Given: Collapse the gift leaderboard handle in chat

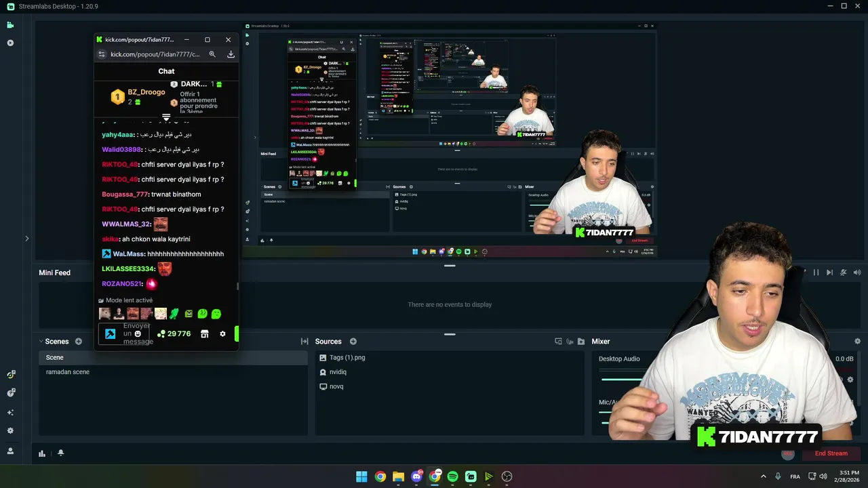Looking at the screenshot, I should point(166,118).
